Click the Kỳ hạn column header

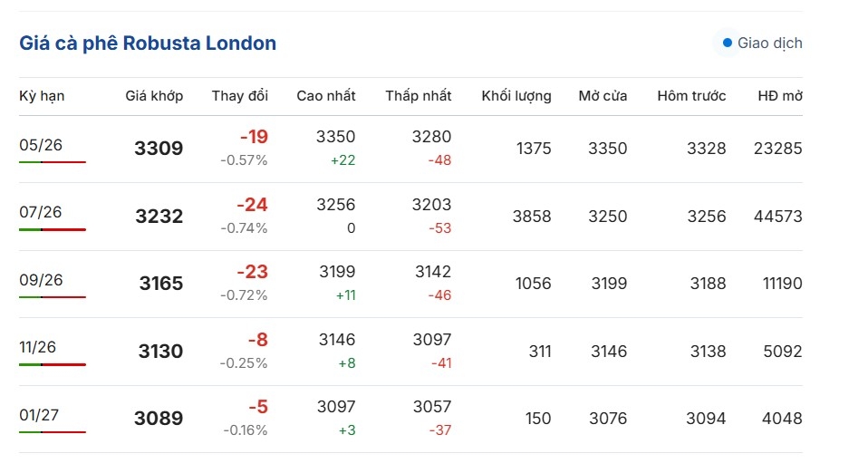point(42,96)
